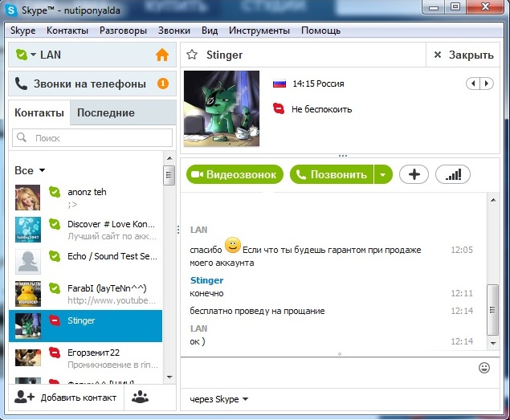Image resolution: width=510 pixels, height=420 pixels.
Task: Select contact anonz teh
Action: (86, 198)
